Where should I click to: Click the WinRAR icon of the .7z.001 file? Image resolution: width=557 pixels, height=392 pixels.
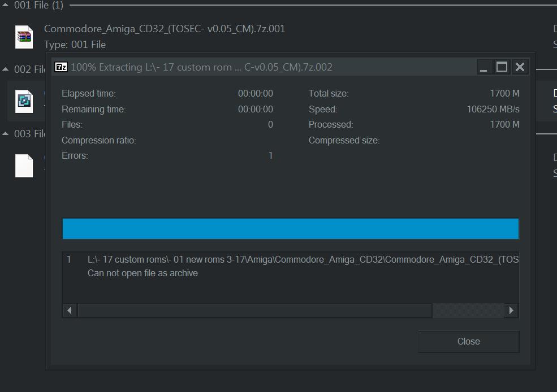24,37
